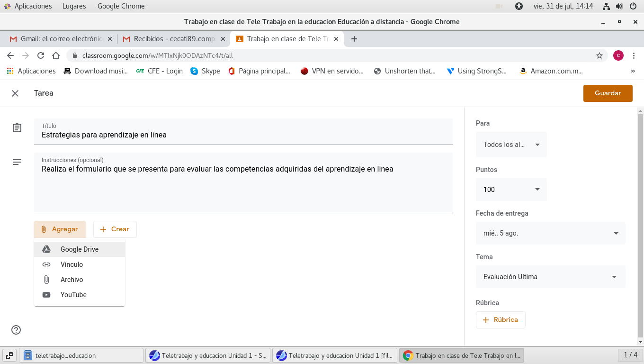Open the new tab plus button
This screenshot has width=644, height=364.
tap(354, 39)
